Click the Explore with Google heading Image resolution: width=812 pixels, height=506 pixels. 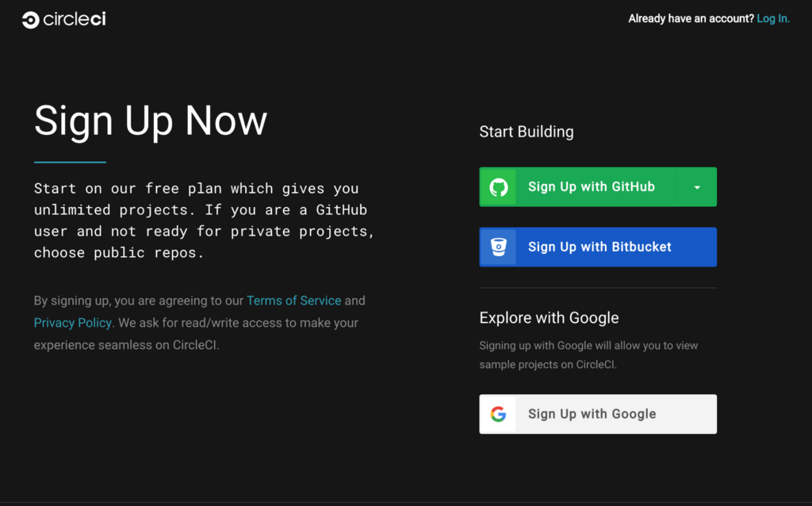[x=549, y=317]
